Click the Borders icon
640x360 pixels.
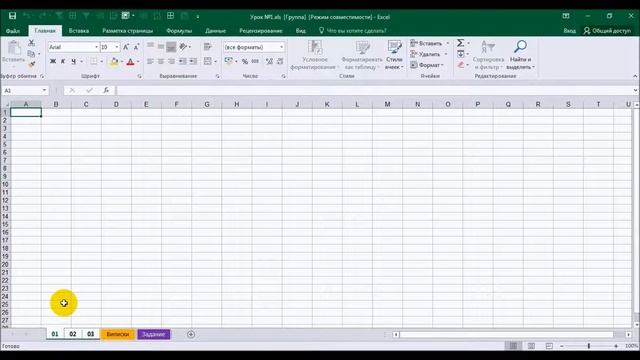pyautogui.click(x=94, y=62)
